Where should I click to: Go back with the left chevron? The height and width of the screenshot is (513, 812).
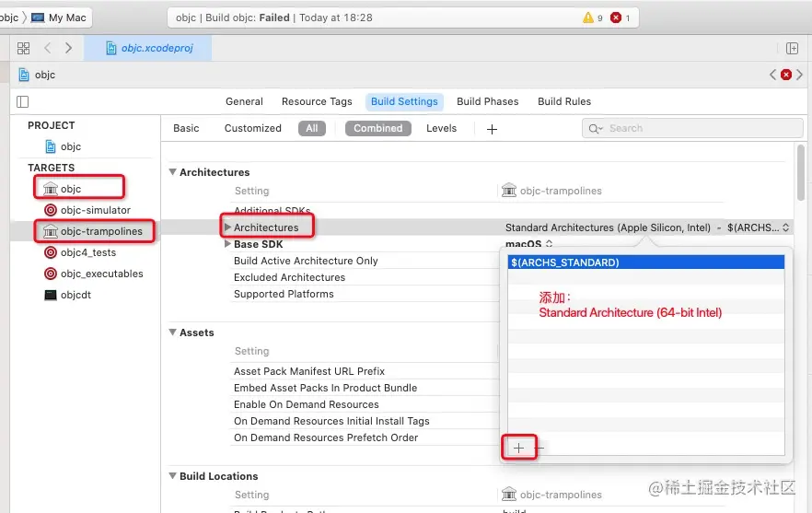[x=48, y=48]
